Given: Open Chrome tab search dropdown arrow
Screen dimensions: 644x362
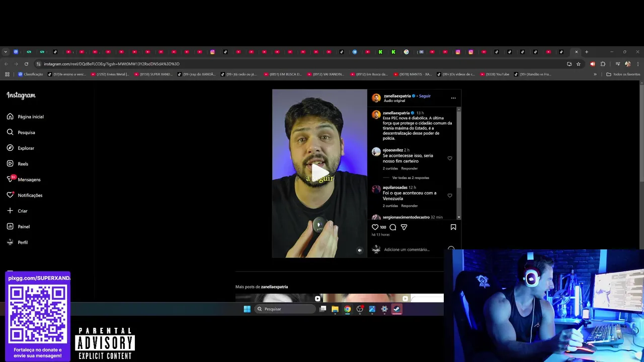Looking at the screenshot, I should pyautogui.click(x=6, y=52).
